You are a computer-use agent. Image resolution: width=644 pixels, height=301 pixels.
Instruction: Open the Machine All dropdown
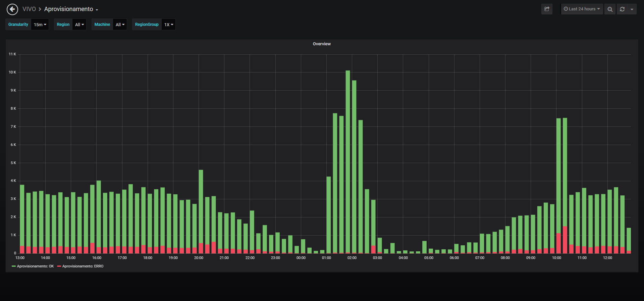pos(120,24)
